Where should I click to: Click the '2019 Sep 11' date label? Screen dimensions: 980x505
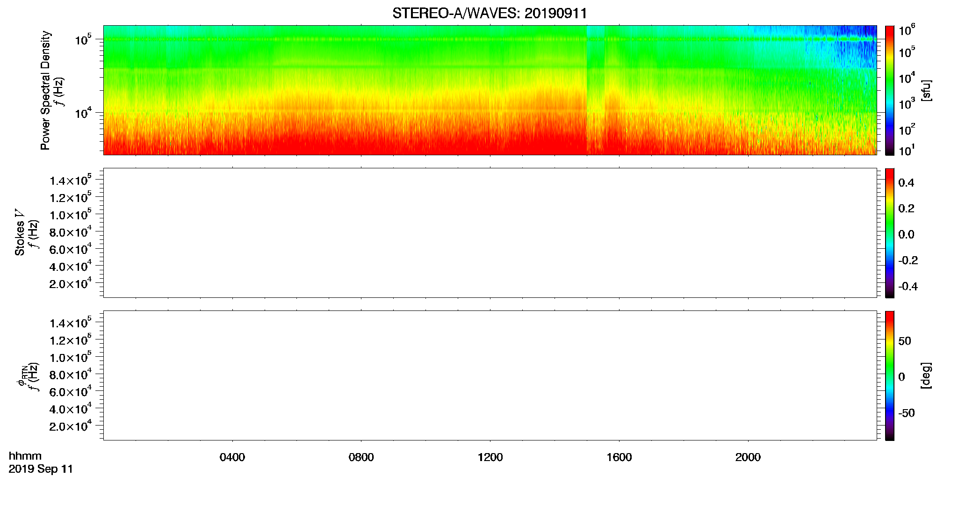pyautogui.click(x=41, y=469)
